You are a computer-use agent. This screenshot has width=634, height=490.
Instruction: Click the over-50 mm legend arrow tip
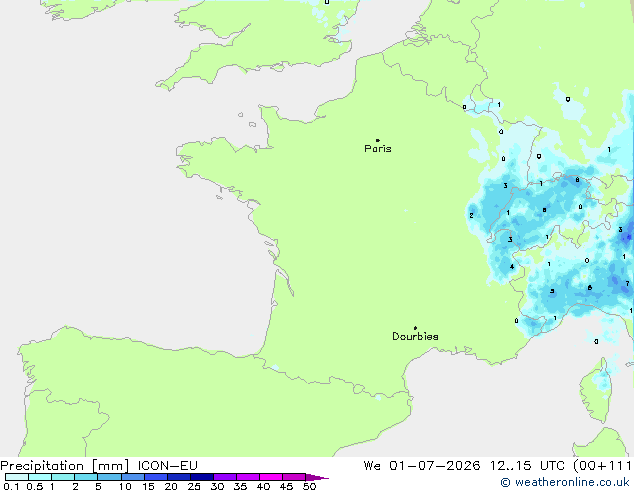pyautogui.click(x=317, y=477)
